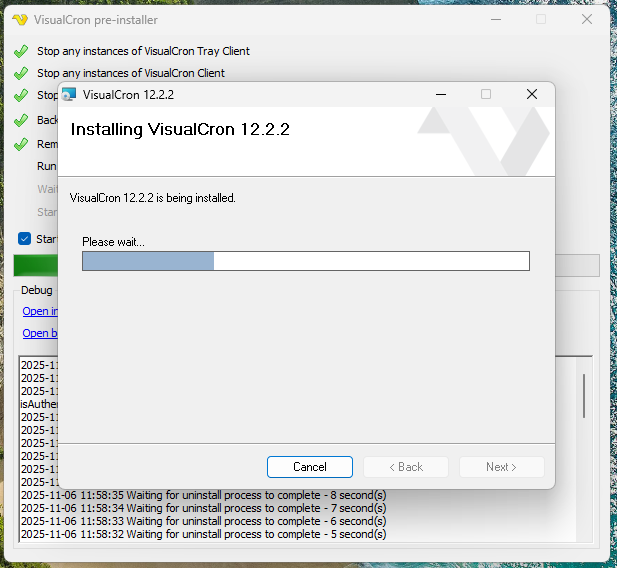Open the first Debug link
Viewport: 617px width, 568px height.
pyautogui.click(x=40, y=311)
